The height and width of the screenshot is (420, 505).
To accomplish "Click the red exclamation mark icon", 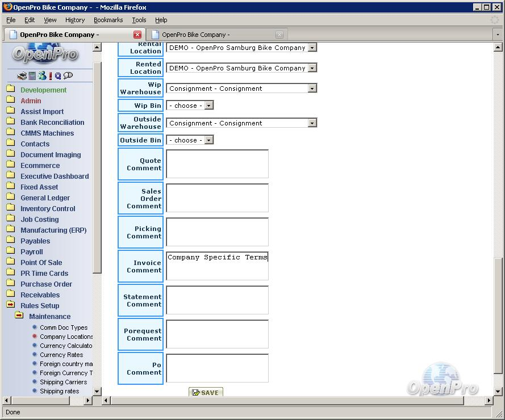I will tap(51, 75).
